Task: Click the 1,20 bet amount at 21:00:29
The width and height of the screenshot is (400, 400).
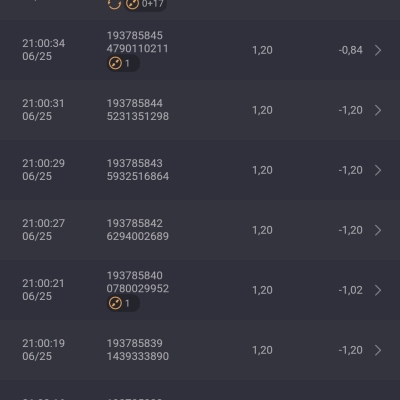Action: pos(262,170)
